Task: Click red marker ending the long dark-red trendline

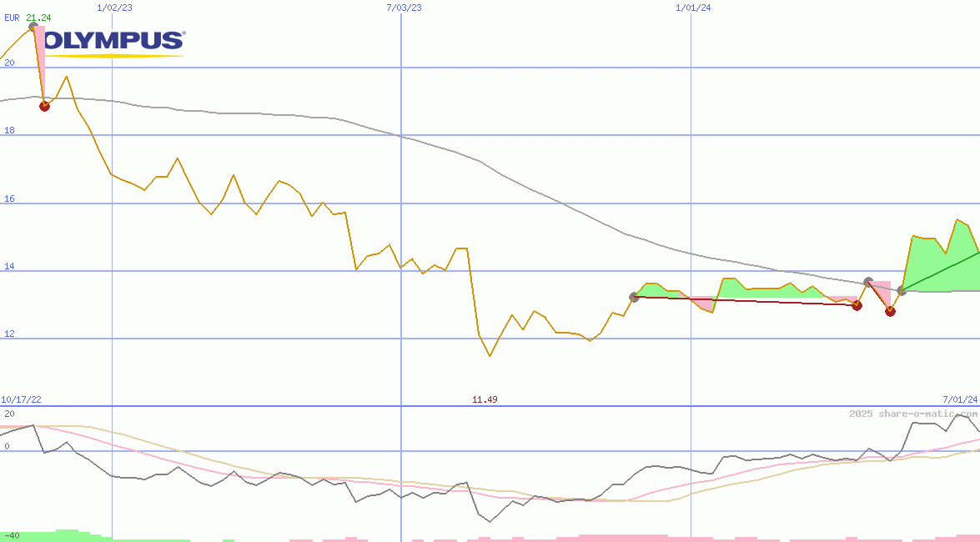Action: click(x=857, y=306)
